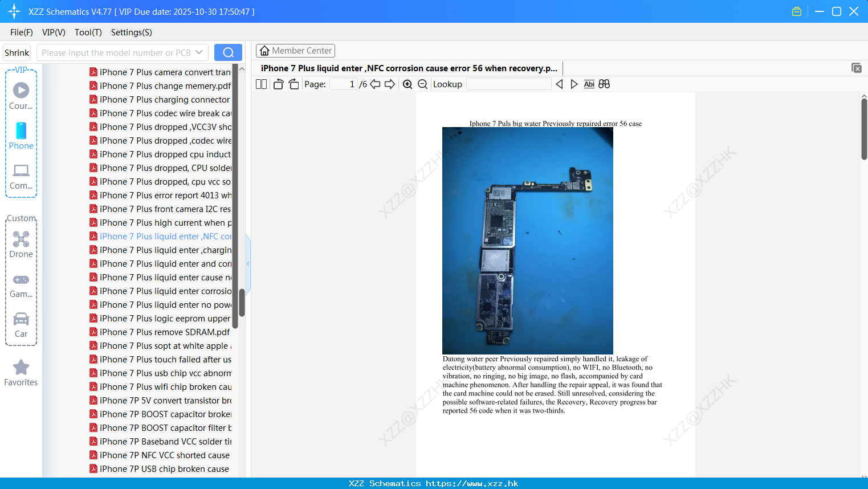Open iPhone 7 Plus front camera I2C file
This screenshot has width=868, height=489.
coord(160,209)
